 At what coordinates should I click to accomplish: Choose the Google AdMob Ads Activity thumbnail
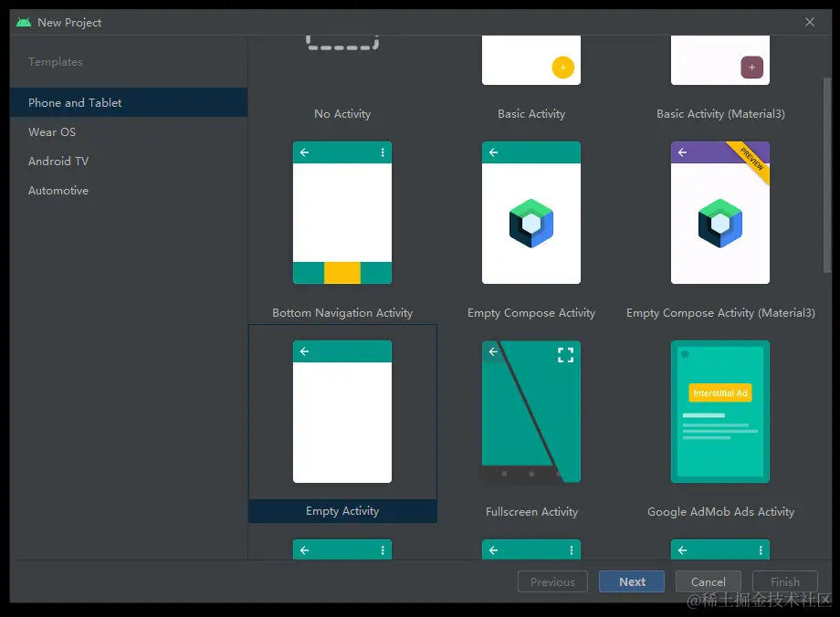pyautogui.click(x=720, y=412)
